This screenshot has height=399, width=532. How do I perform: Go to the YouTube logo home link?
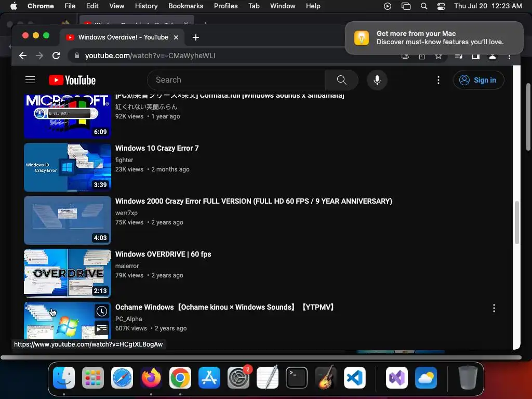[x=72, y=80]
